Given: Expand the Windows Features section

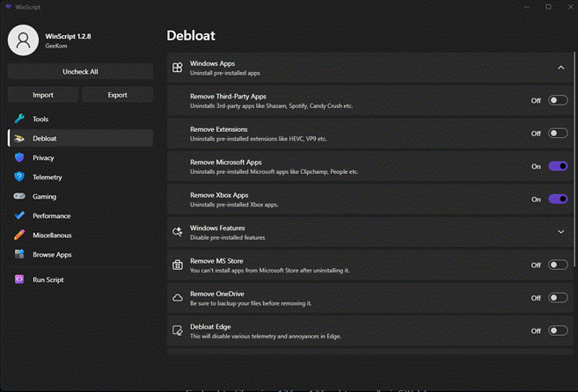Looking at the screenshot, I should click(x=560, y=232).
